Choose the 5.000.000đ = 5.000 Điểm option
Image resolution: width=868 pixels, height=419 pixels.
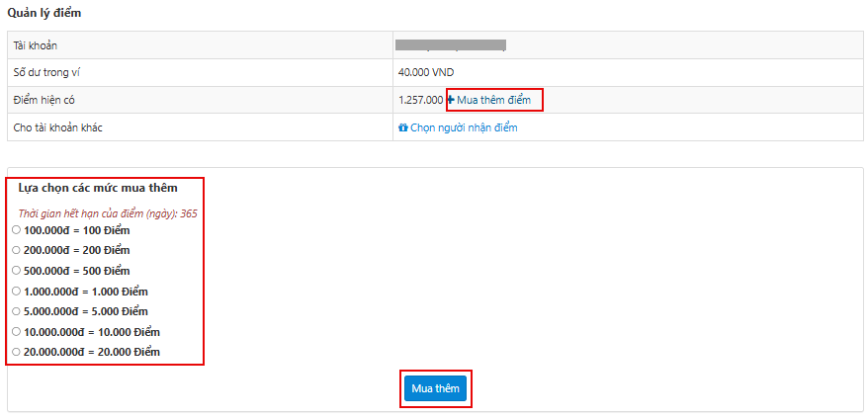(x=16, y=311)
